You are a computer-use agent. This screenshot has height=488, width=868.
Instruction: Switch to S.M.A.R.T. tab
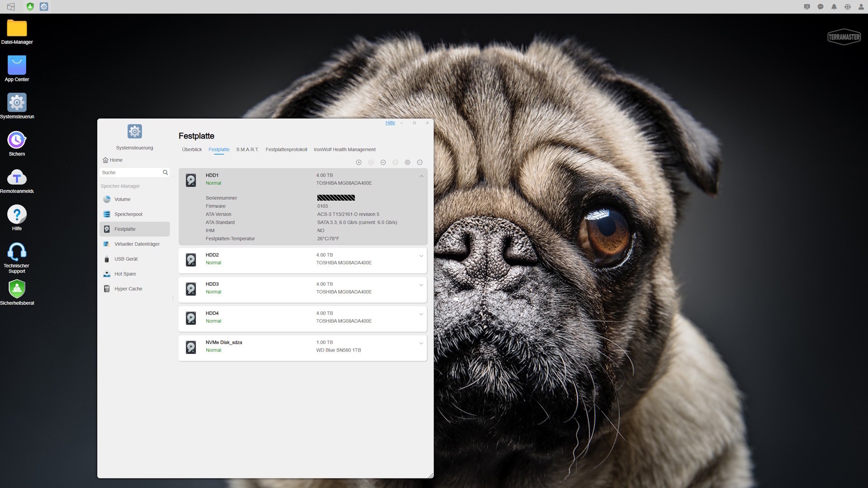pos(247,150)
